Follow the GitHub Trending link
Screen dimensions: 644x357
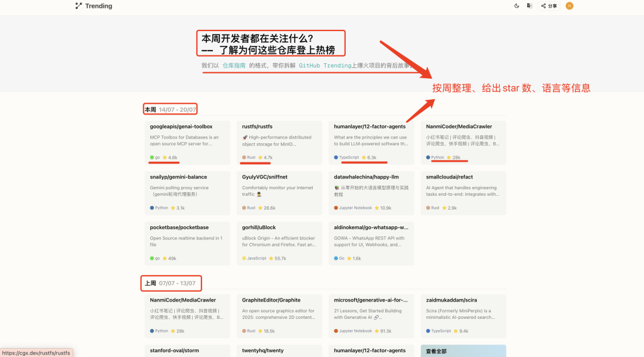[x=325, y=66]
